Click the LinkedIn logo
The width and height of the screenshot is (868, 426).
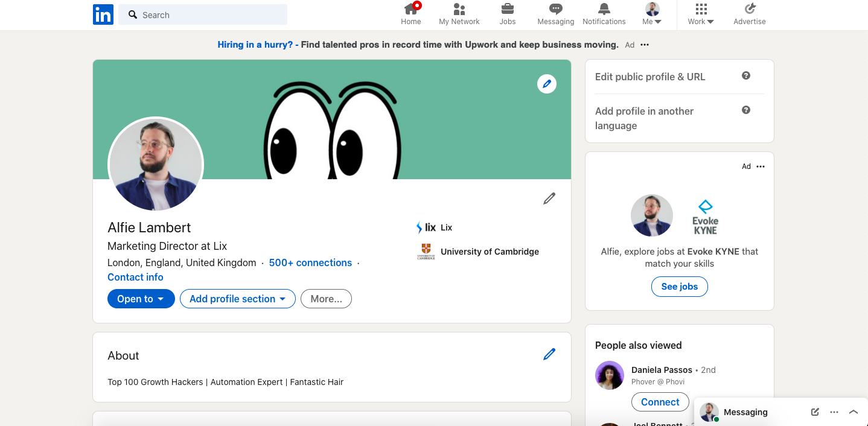[x=103, y=14]
